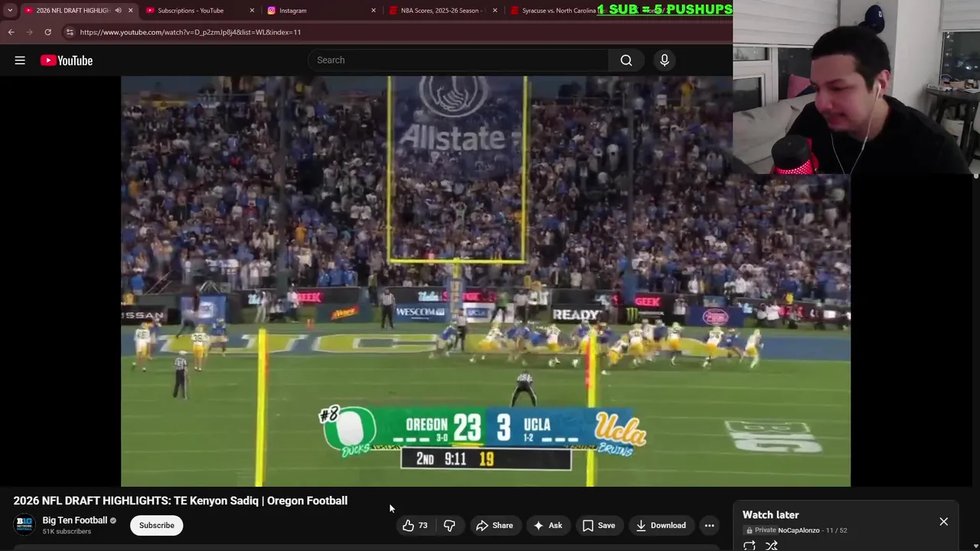Close the Watch later playlist panel
Image resolution: width=980 pixels, height=551 pixels.
click(x=944, y=522)
